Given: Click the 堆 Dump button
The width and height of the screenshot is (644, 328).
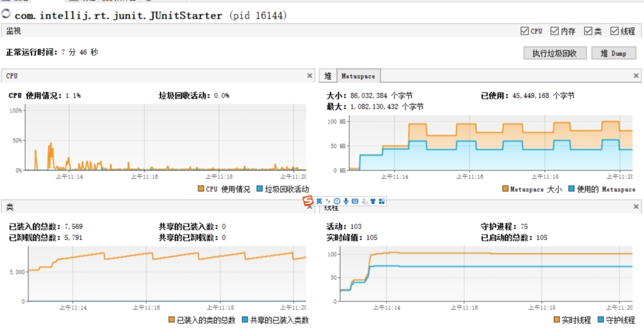Looking at the screenshot, I should [614, 53].
